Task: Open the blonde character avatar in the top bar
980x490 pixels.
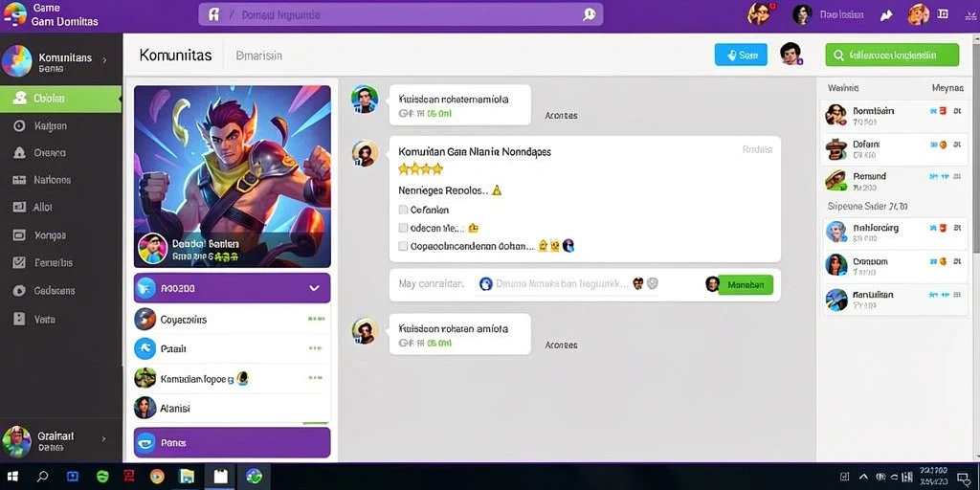Action: coord(918,13)
